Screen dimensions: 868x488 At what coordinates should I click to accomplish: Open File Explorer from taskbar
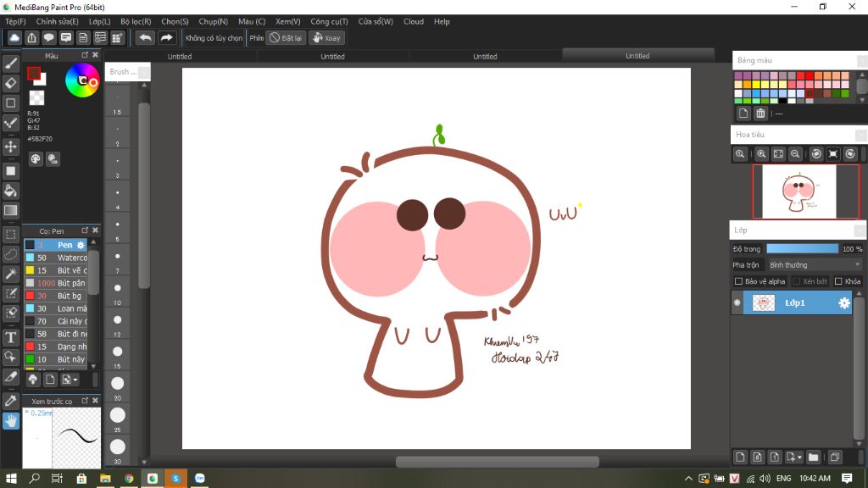(105, 478)
